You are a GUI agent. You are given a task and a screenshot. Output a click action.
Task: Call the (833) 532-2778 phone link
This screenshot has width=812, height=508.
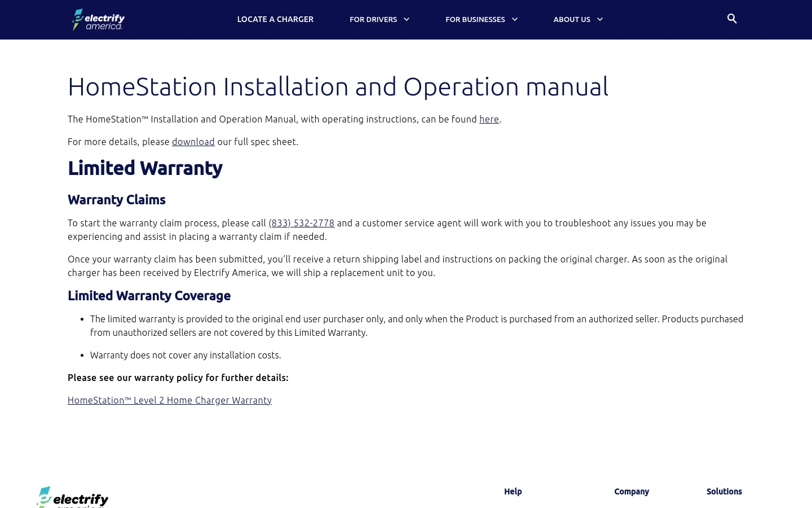click(x=301, y=223)
